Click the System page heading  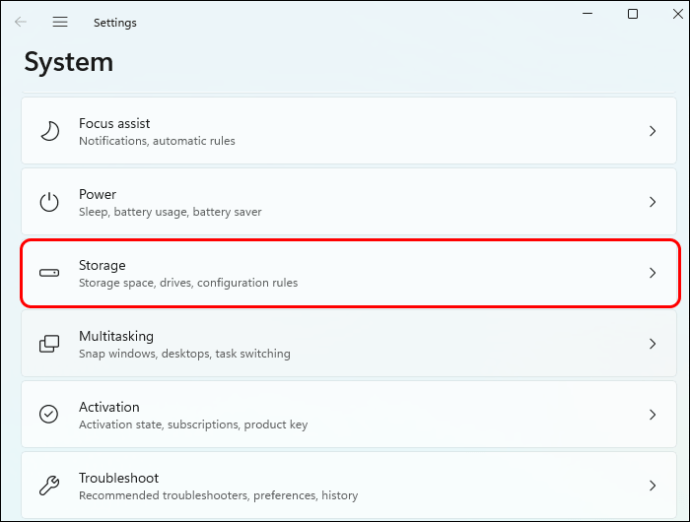pos(69,62)
